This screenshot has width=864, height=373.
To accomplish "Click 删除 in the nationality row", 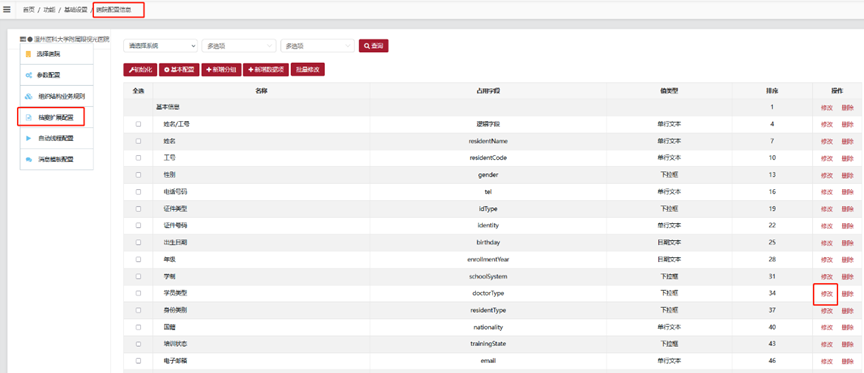I will click(847, 327).
